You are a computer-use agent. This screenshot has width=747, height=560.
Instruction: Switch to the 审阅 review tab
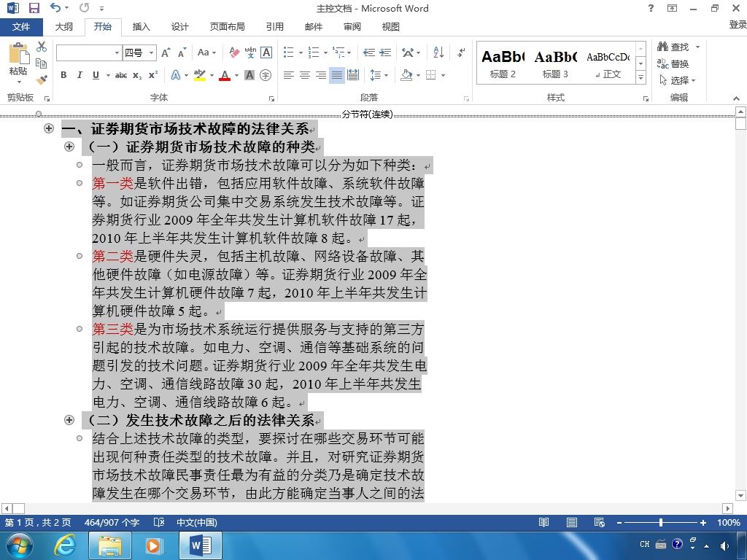click(x=352, y=27)
